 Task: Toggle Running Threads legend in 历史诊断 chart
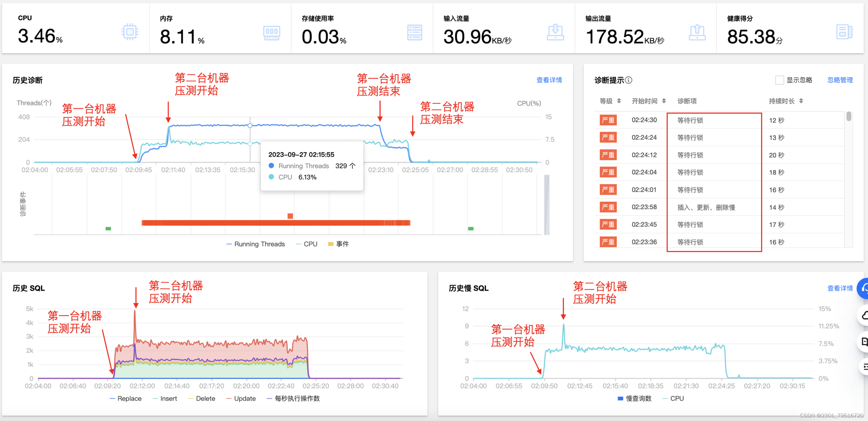[x=255, y=244]
